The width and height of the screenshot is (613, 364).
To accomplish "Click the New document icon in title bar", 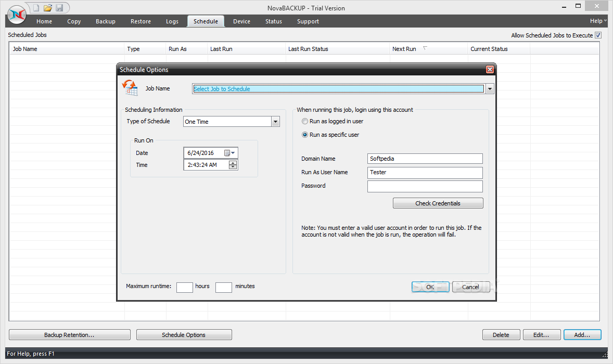I will pyautogui.click(x=36, y=8).
